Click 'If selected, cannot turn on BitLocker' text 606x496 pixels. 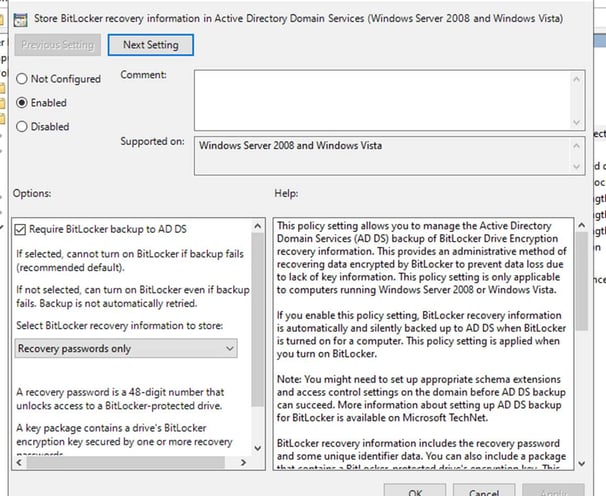pyautogui.click(x=130, y=261)
